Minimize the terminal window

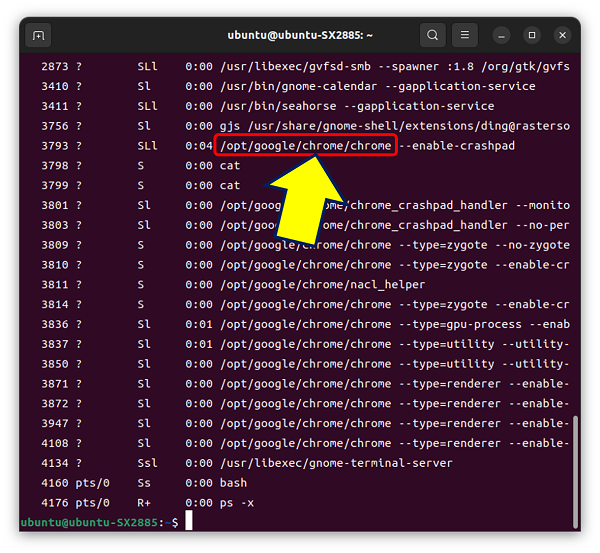501,36
